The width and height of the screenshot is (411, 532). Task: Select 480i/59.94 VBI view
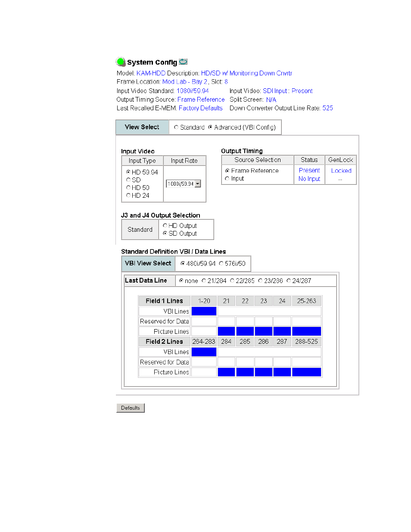183,263
